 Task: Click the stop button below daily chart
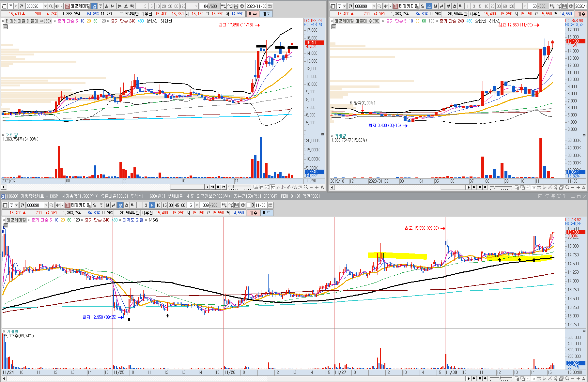tap(218, 187)
